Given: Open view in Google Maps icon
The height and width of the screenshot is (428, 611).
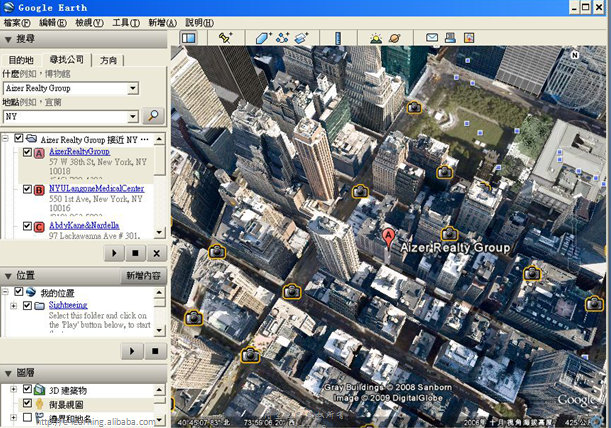Looking at the screenshot, I should 469,37.
